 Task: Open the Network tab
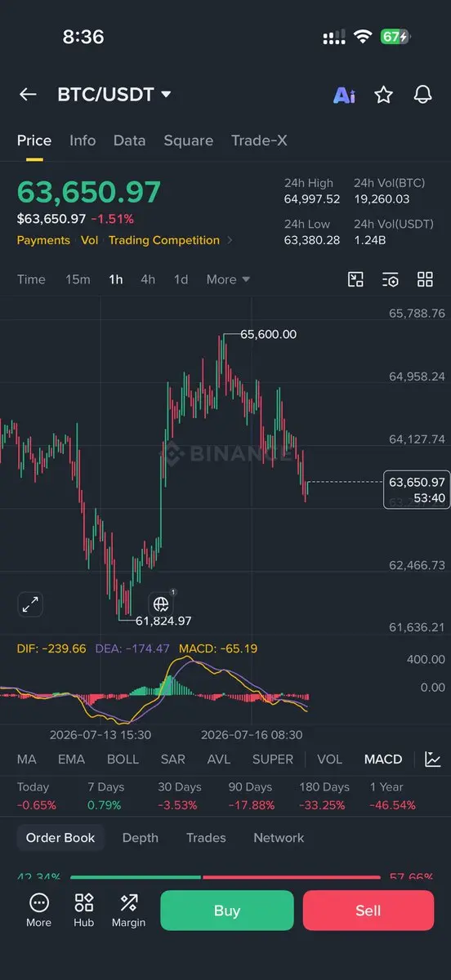(279, 838)
